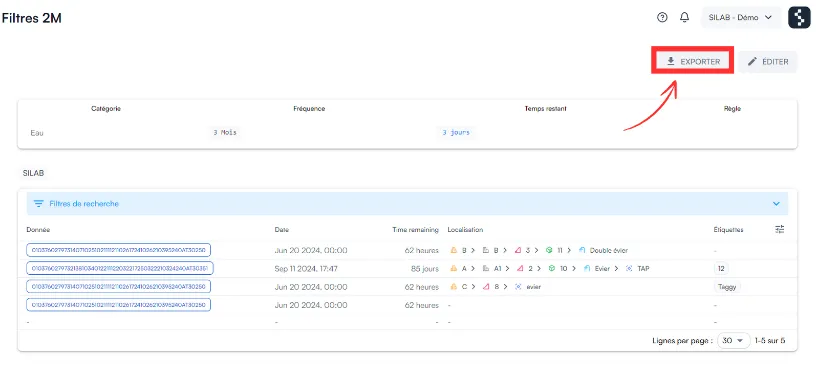Screen dimensions: 816x366
Task: Click the Sep 11 2024, 17:47 date
Action: pyautogui.click(x=306, y=269)
